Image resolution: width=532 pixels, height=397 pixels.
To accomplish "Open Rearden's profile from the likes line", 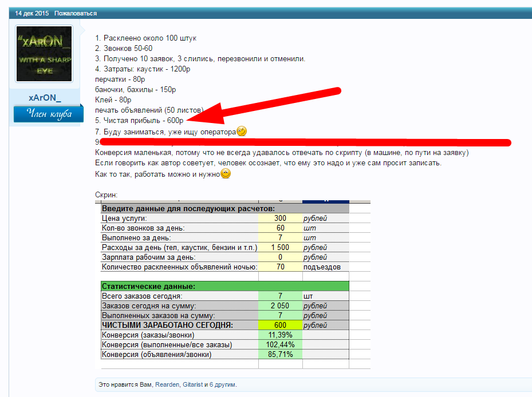I will [x=167, y=385].
